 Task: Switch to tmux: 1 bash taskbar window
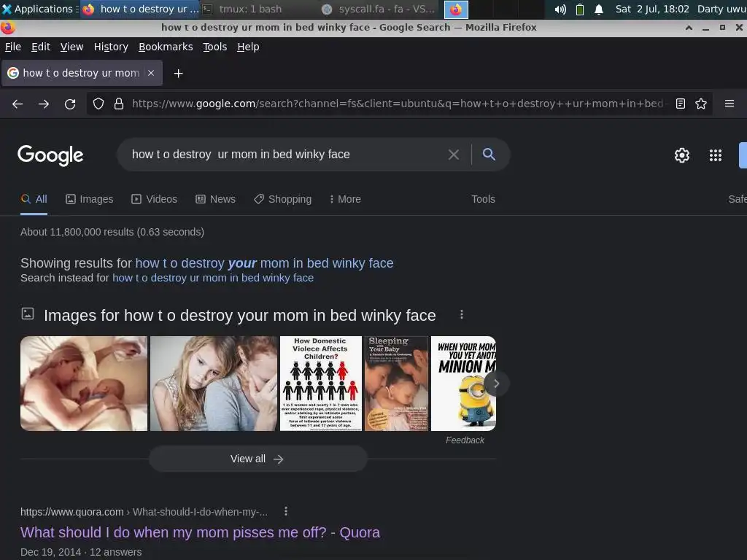tap(249, 9)
